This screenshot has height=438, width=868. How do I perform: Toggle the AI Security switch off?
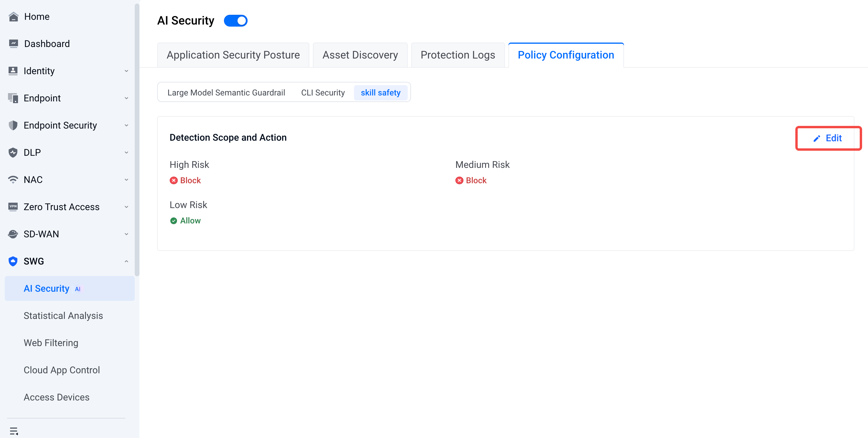coord(235,21)
